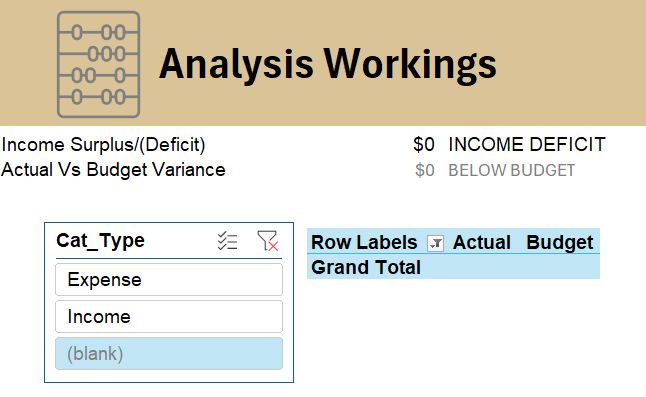Select the Actual Vs Budget Variance cell
Viewport: 646px width, 397px height.
click(x=113, y=170)
